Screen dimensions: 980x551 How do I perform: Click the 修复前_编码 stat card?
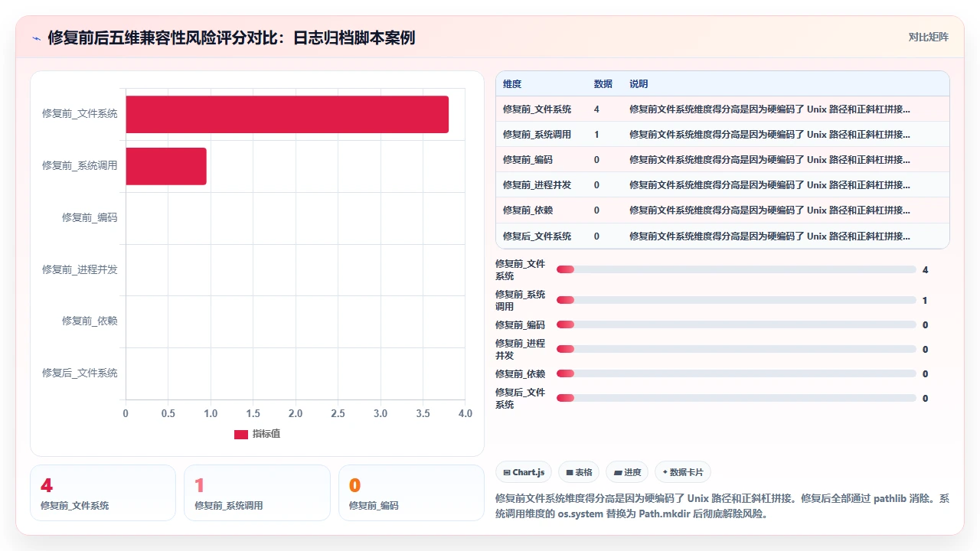click(x=411, y=493)
